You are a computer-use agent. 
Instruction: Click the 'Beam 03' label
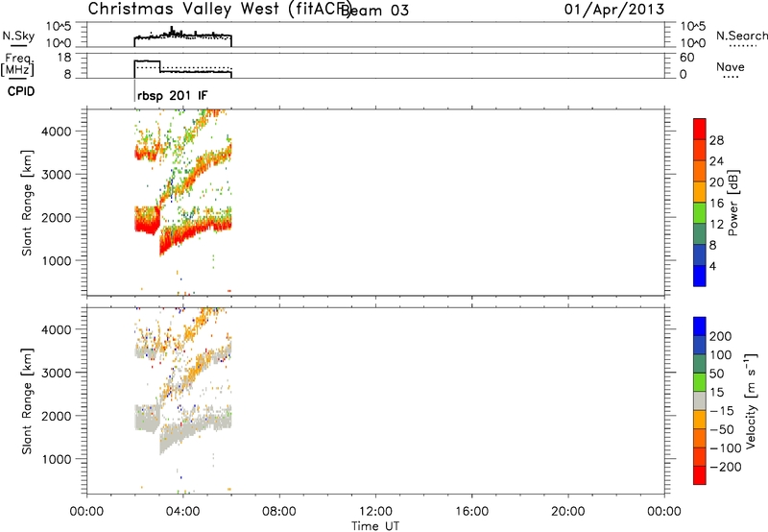pos(374,10)
